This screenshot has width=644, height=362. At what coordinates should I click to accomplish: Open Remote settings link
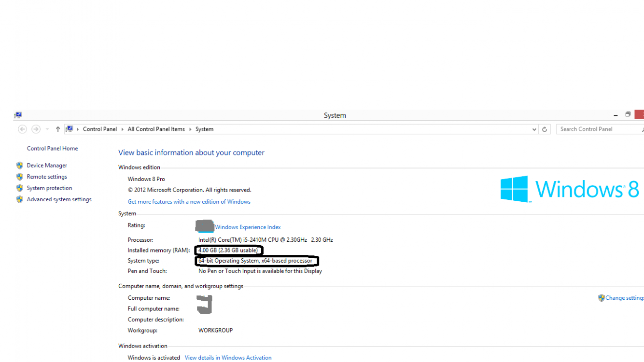pyautogui.click(x=47, y=177)
